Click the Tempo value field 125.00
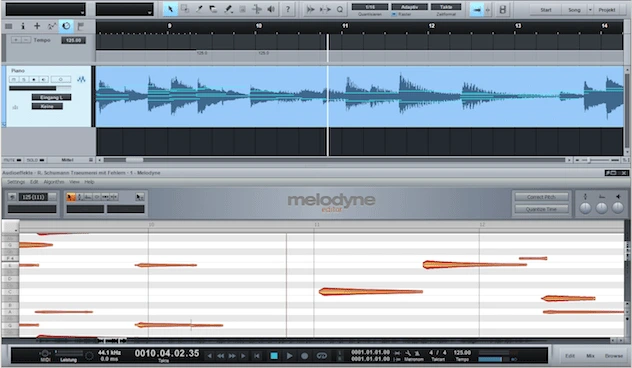The width and height of the screenshot is (632, 368). [73, 40]
